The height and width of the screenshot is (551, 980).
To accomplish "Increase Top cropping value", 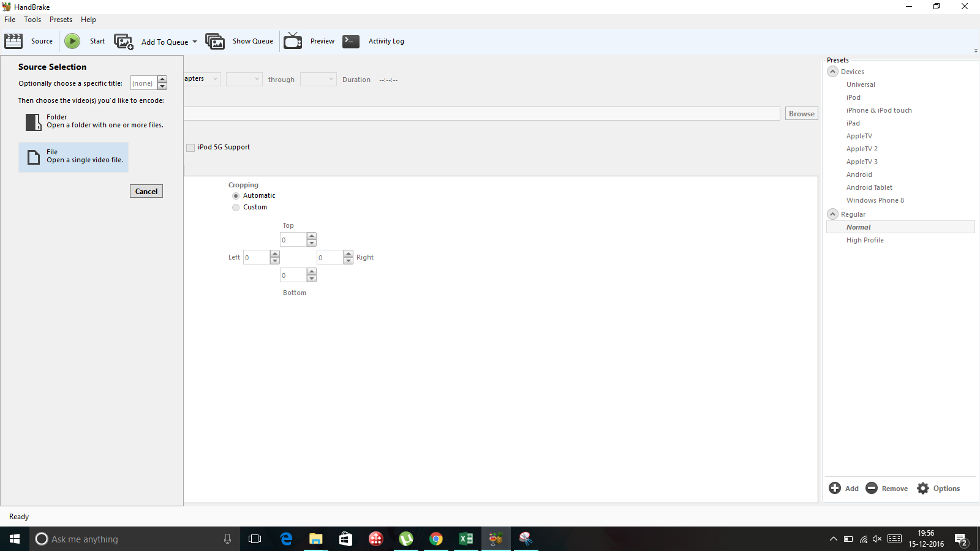I will point(312,236).
